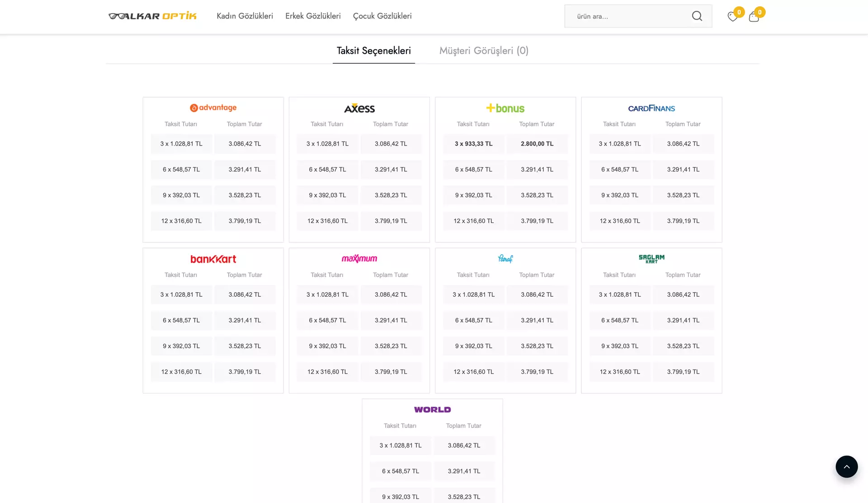Image resolution: width=868 pixels, height=503 pixels.
Task: Click Paraf 6 x 548,57 TL cell
Action: [x=473, y=320]
